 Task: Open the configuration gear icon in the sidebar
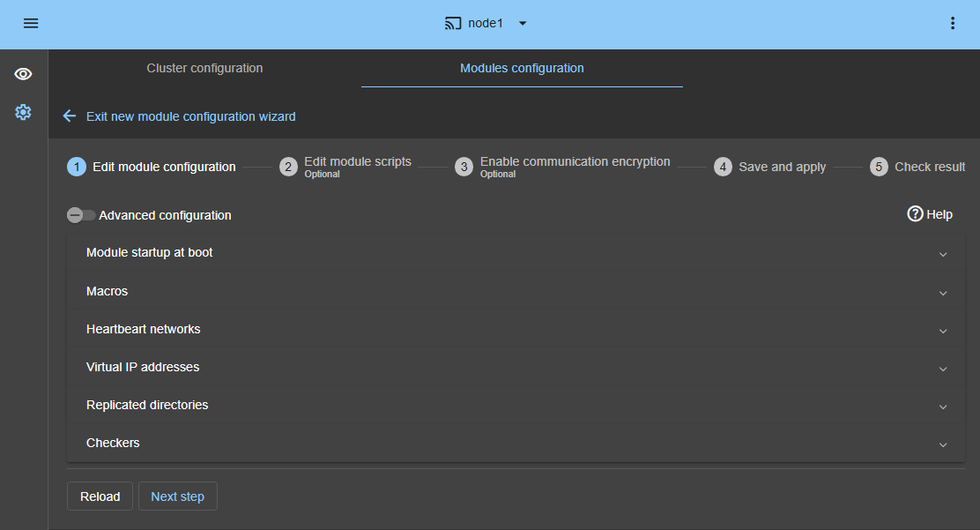[23, 112]
